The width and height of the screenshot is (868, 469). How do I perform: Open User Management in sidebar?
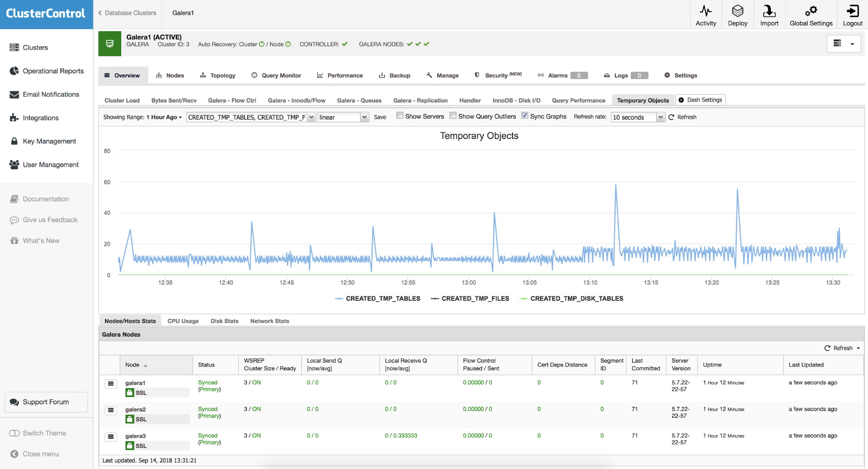44,165
